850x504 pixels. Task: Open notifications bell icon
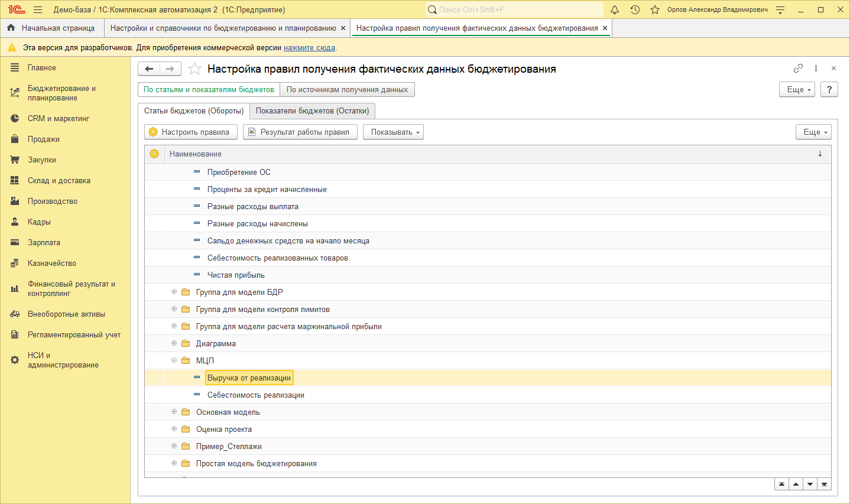click(x=615, y=9)
